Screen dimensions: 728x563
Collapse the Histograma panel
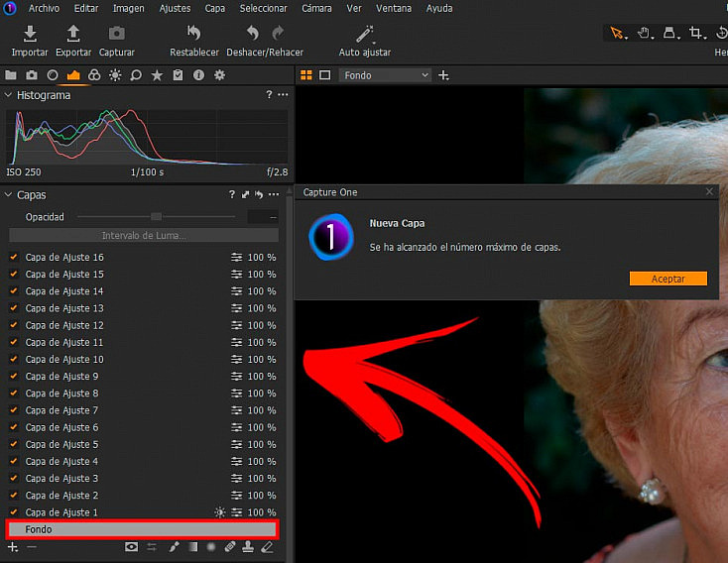tap(8, 95)
